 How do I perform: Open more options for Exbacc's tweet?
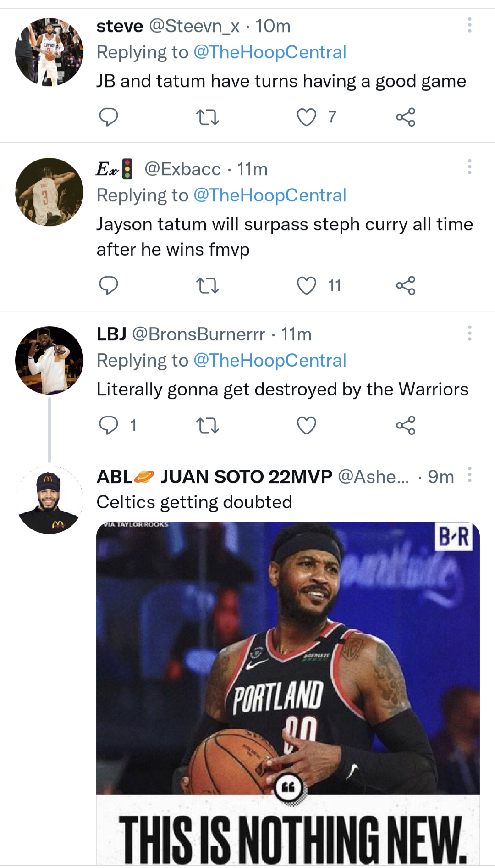tap(469, 167)
